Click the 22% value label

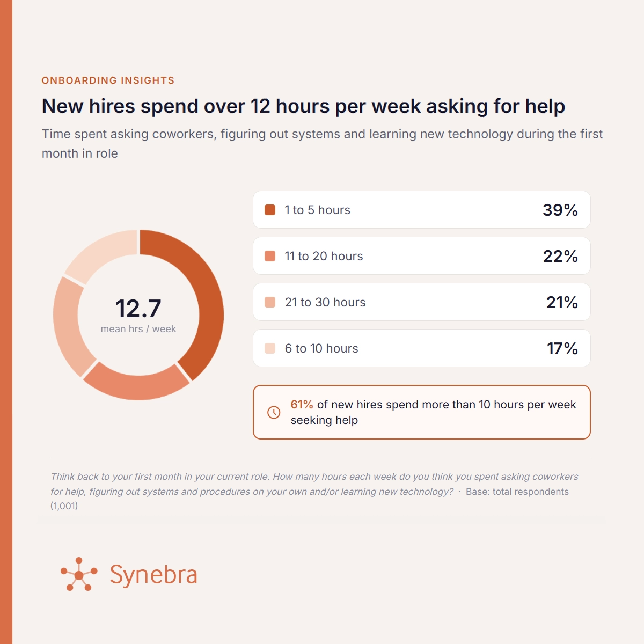click(x=560, y=256)
